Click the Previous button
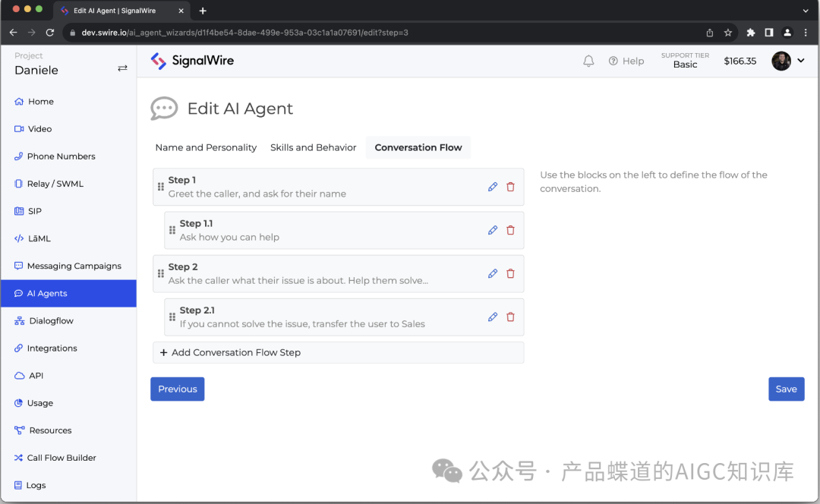The width and height of the screenshot is (820, 504). [x=177, y=389]
